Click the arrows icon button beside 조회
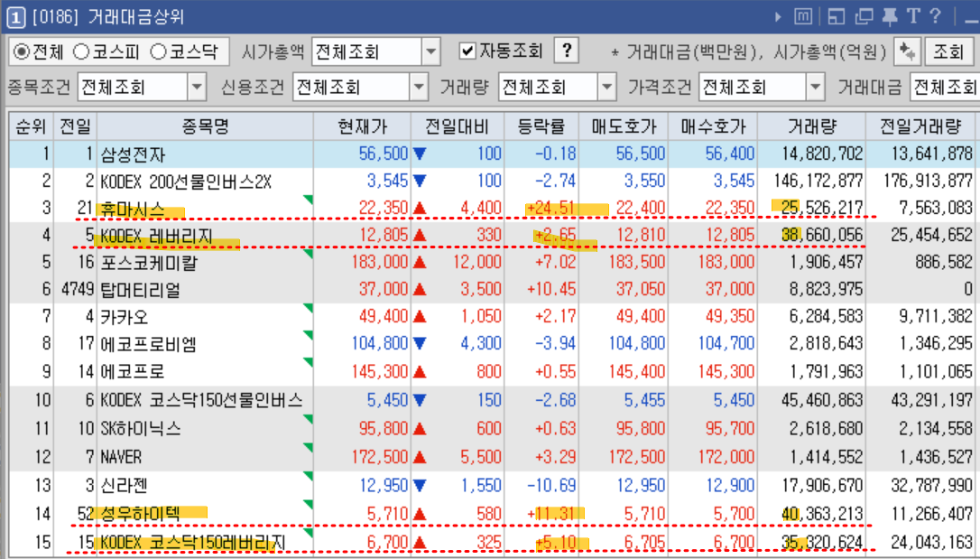The image size is (980, 559). tap(907, 51)
